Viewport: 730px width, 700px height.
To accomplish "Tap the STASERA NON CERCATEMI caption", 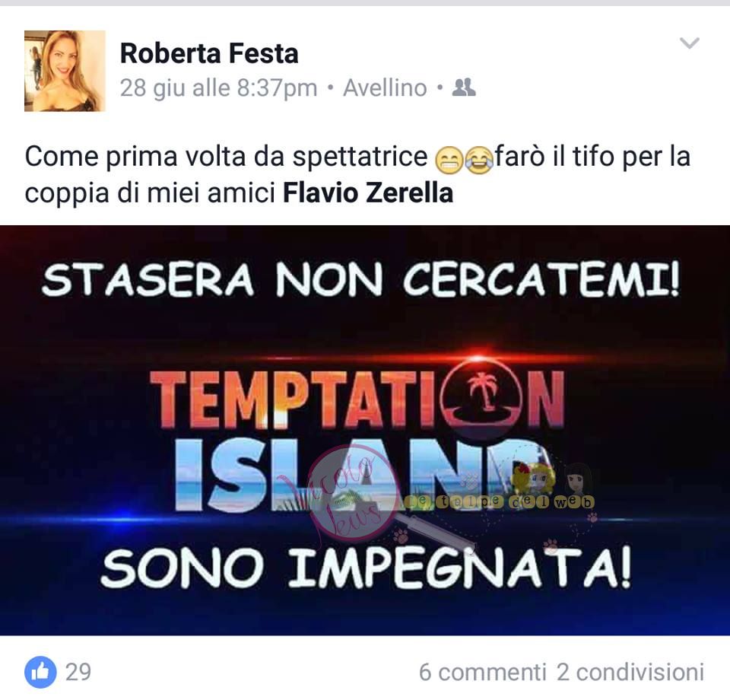I will (x=360, y=279).
